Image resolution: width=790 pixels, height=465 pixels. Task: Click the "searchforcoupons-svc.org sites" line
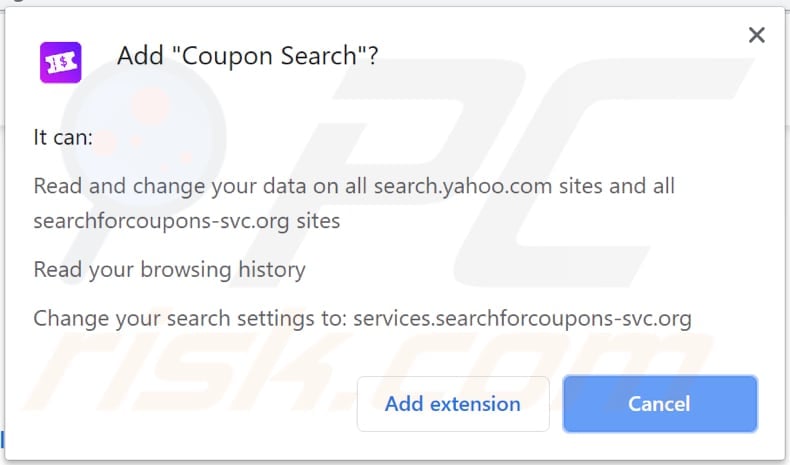tap(186, 221)
